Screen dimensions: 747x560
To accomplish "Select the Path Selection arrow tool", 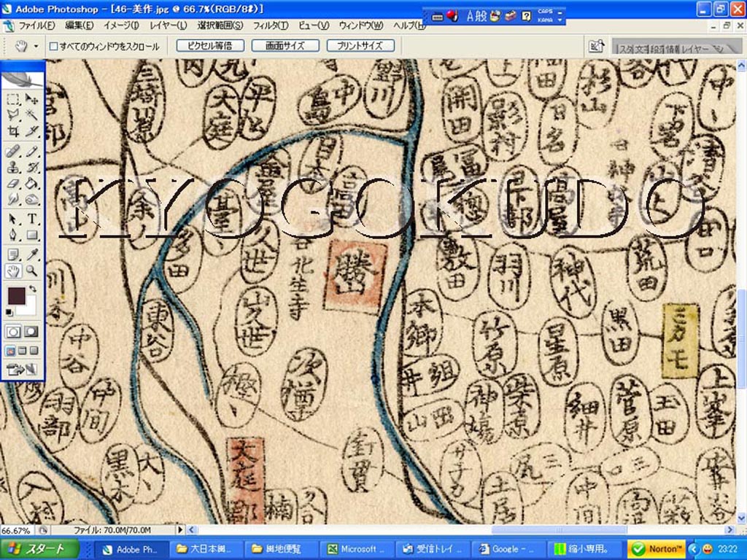I will 13,219.
